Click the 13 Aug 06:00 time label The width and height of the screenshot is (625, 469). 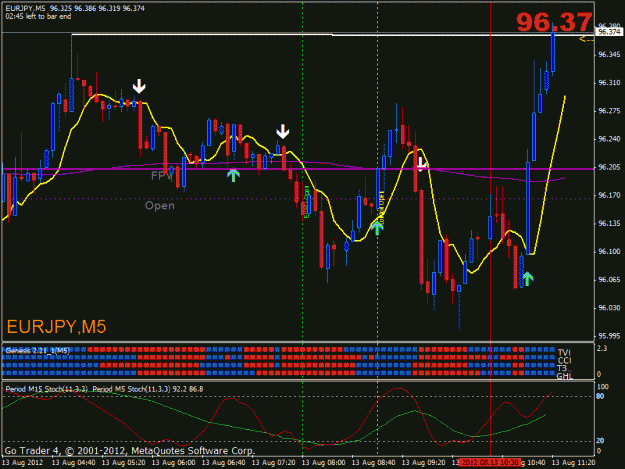pyautogui.click(x=173, y=463)
